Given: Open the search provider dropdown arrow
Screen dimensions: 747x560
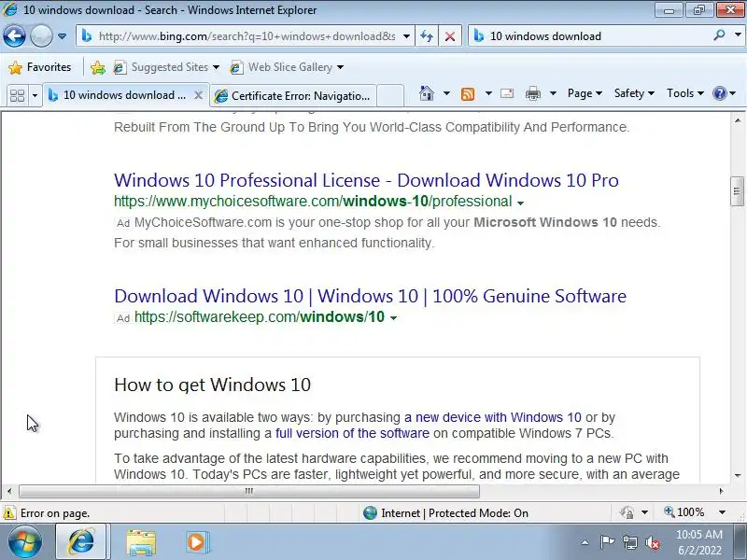Looking at the screenshot, I should tap(738, 35).
